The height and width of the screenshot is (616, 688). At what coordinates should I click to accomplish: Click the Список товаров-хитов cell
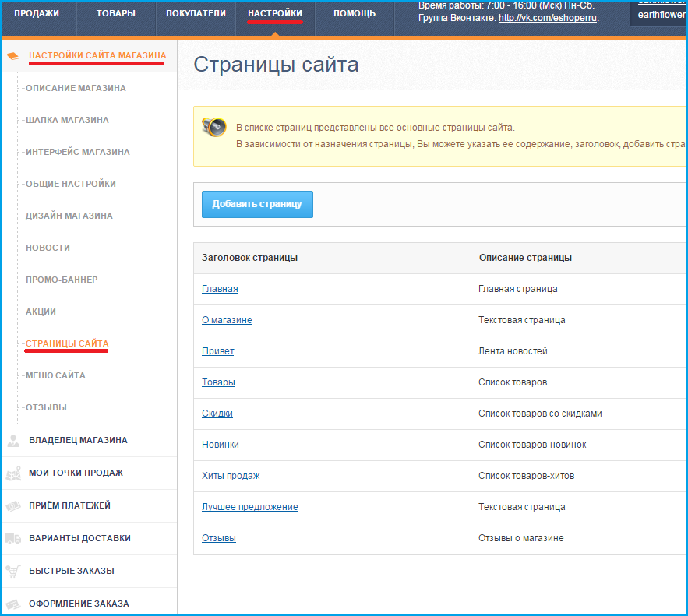click(x=526, y=476)
